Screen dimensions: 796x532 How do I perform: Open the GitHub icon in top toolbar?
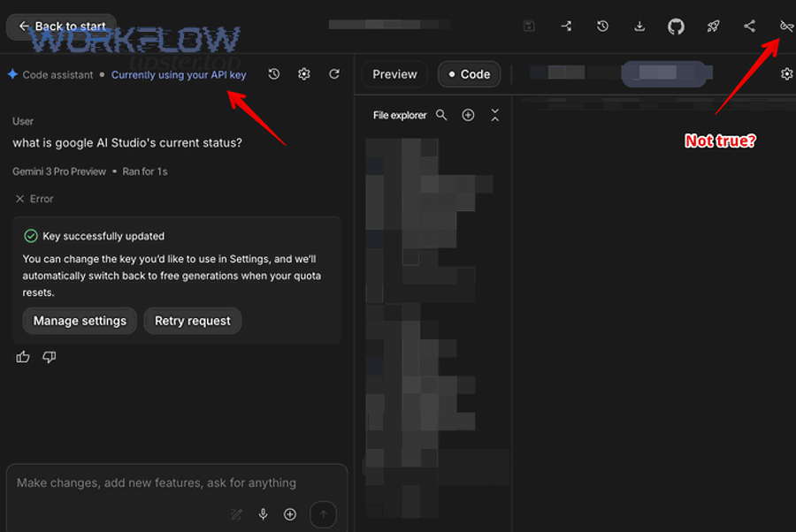tap(676, 27)
